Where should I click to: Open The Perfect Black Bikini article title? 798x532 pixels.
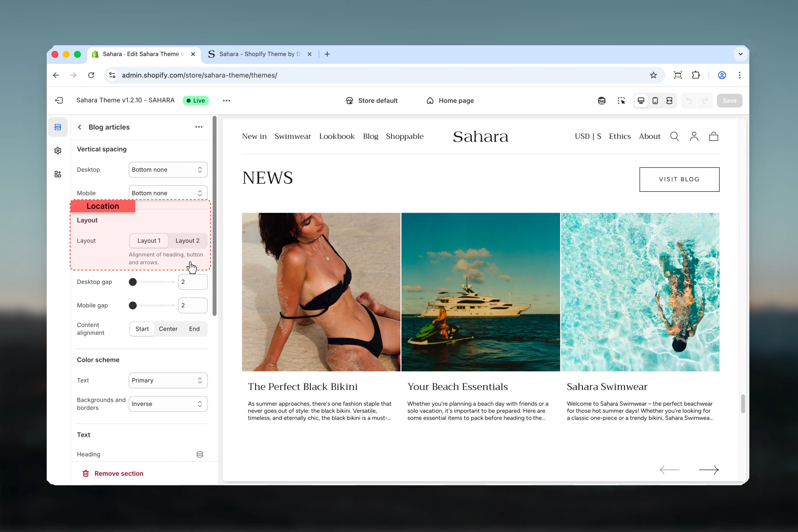[x=302, y=386]
